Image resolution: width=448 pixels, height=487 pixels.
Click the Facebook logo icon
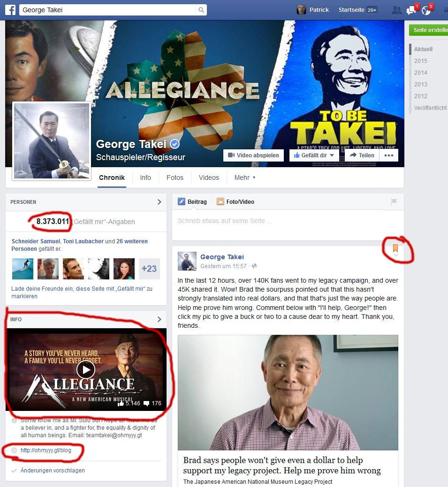[10, 10]
